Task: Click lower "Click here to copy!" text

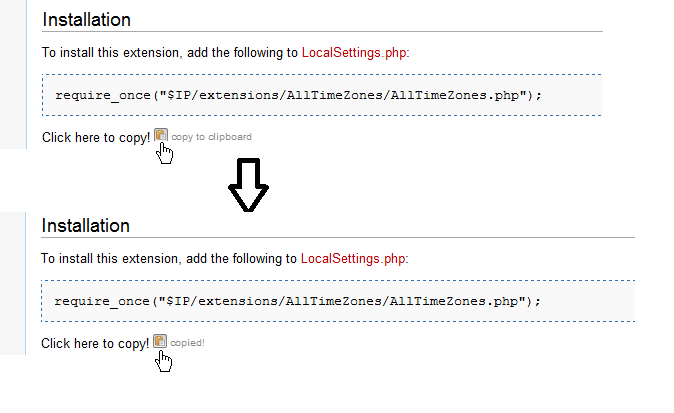Action: pyautogui.click(x=95, y=343)
